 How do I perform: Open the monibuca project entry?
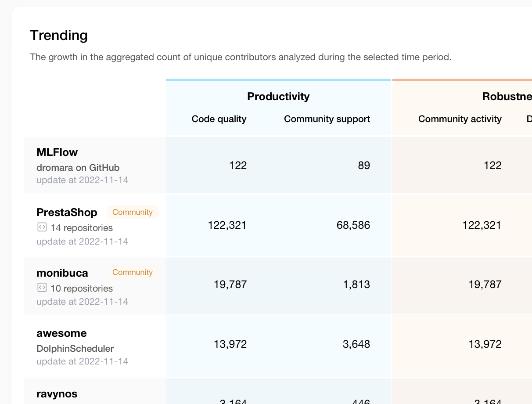(x=62, y=272)
